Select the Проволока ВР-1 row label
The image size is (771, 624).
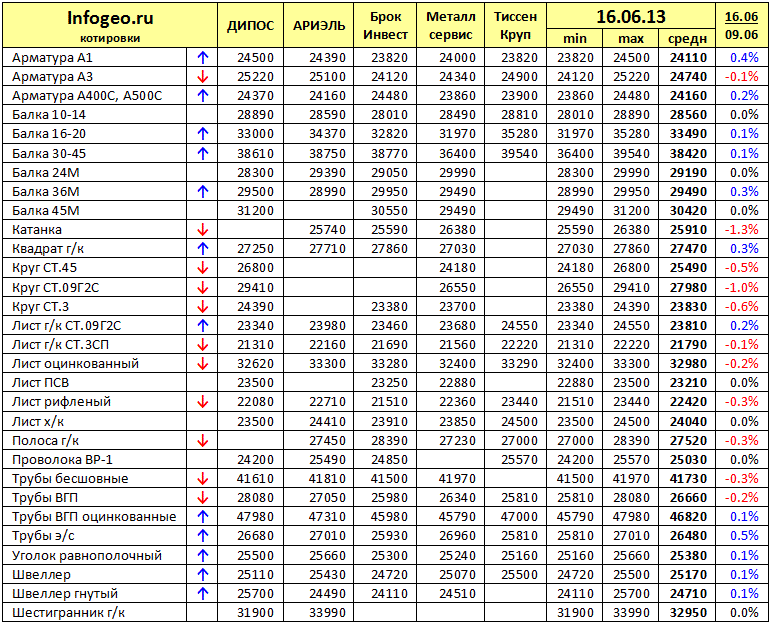pos(62,460)
